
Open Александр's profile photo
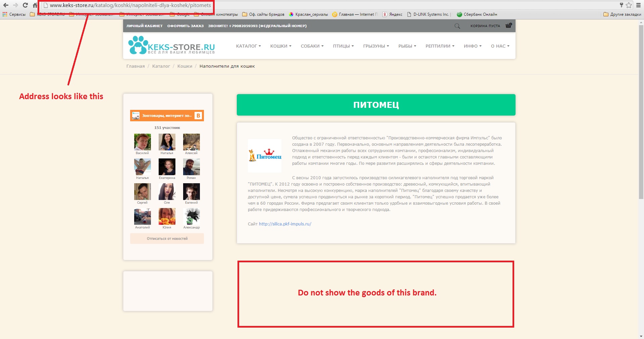pos(191,216)
